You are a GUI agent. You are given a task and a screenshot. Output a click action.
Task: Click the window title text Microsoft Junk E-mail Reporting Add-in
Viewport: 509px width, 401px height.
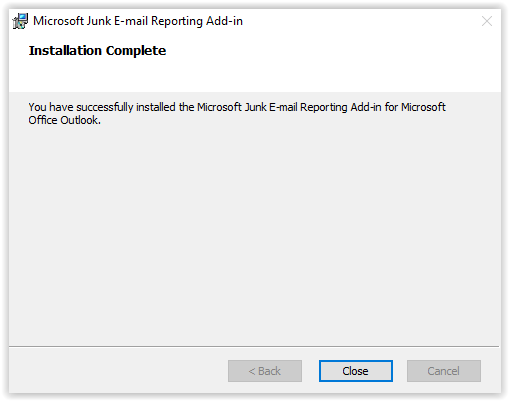(x=138, y=21)
